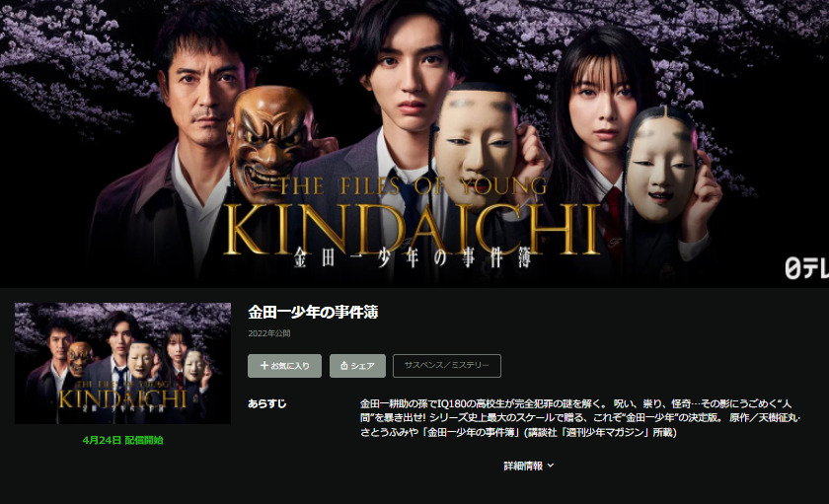This screenshot has width=829, height=504.
Task: Open sharing options with the シェア button
Action: coord(357,366)
